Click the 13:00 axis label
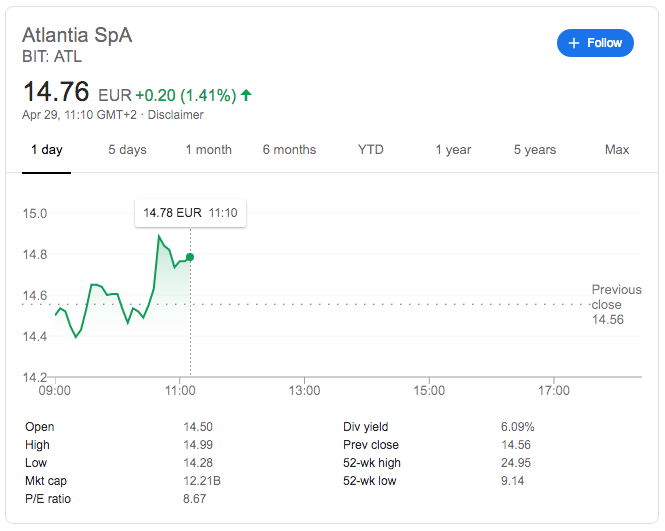Screen dimensions: 665x531 (x=305, y=391)
